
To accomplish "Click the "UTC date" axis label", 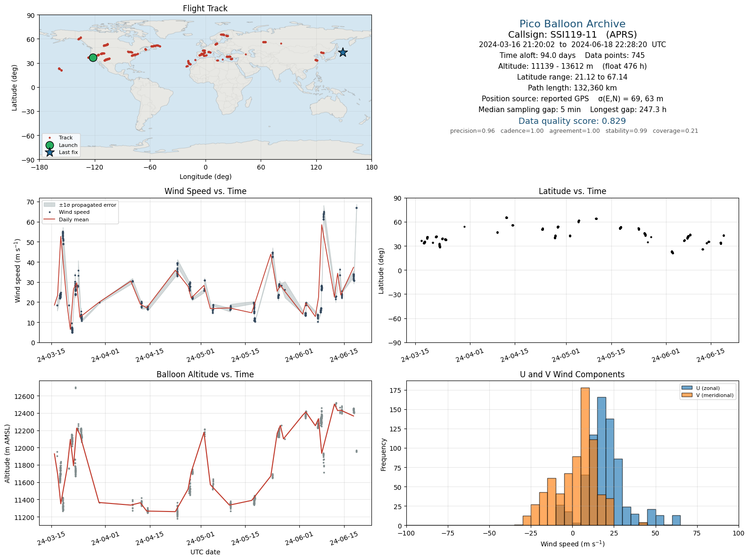I will pos(205,552).
